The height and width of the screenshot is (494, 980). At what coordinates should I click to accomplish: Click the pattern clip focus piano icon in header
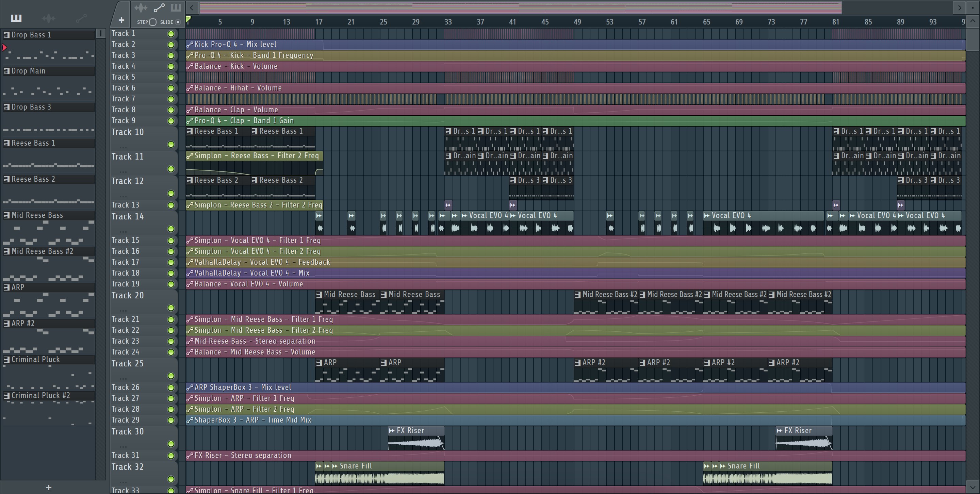point(175,7)
